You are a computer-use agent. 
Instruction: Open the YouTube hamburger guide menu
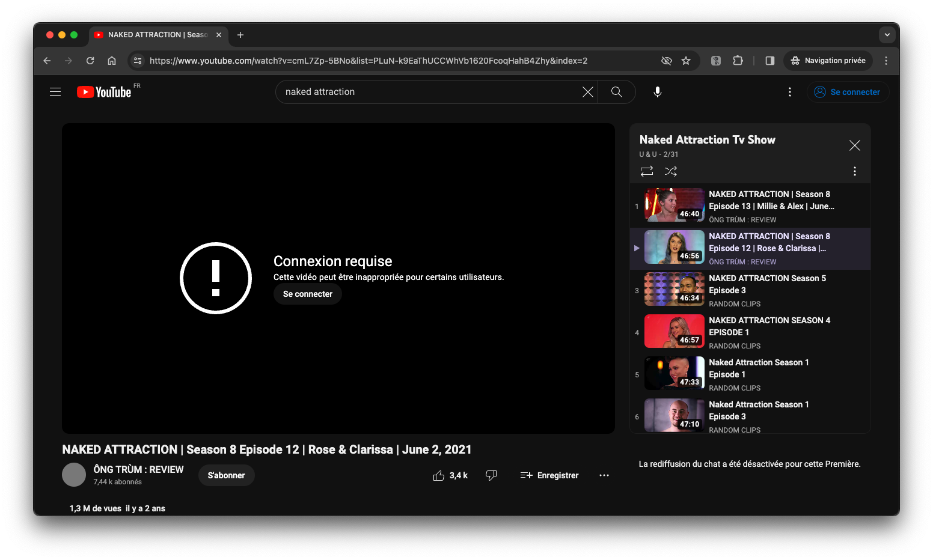click(55, 92)
